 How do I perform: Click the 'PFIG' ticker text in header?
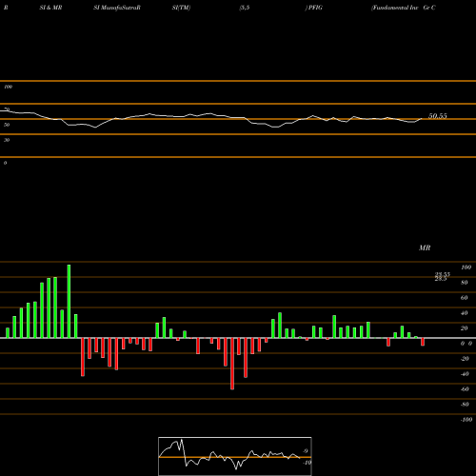coord(315,8)
